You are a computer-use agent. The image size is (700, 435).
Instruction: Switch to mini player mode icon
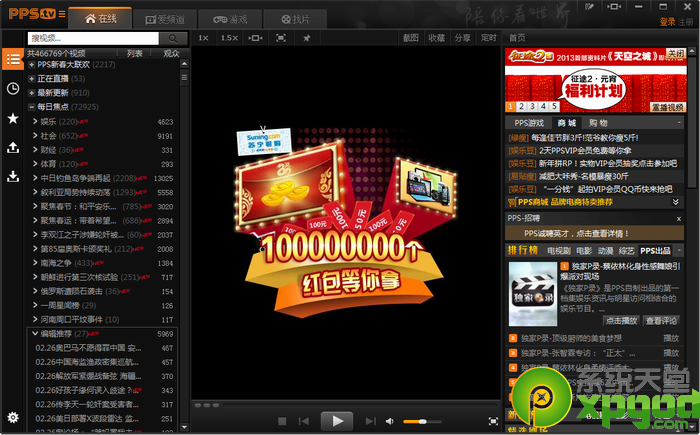[255, 38]
